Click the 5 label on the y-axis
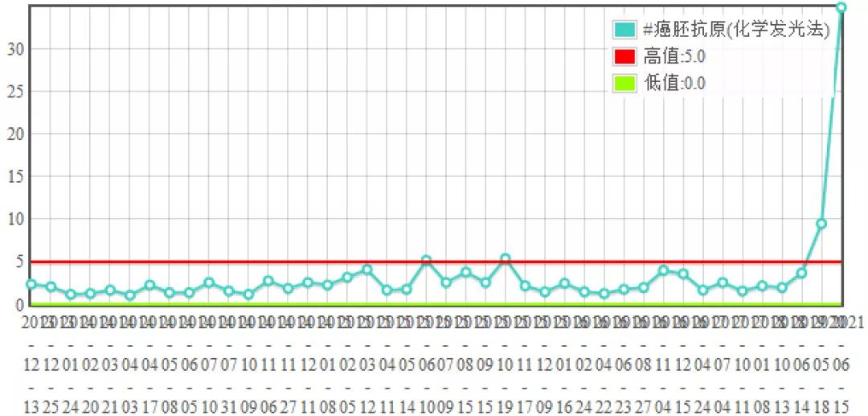 [18, 262]
